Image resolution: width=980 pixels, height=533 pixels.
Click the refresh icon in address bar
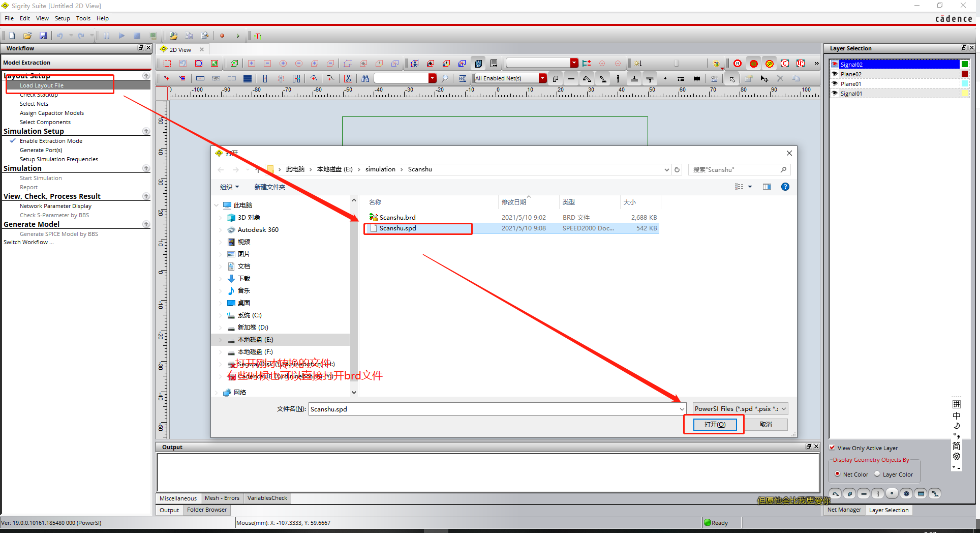[x=677, y=169]
